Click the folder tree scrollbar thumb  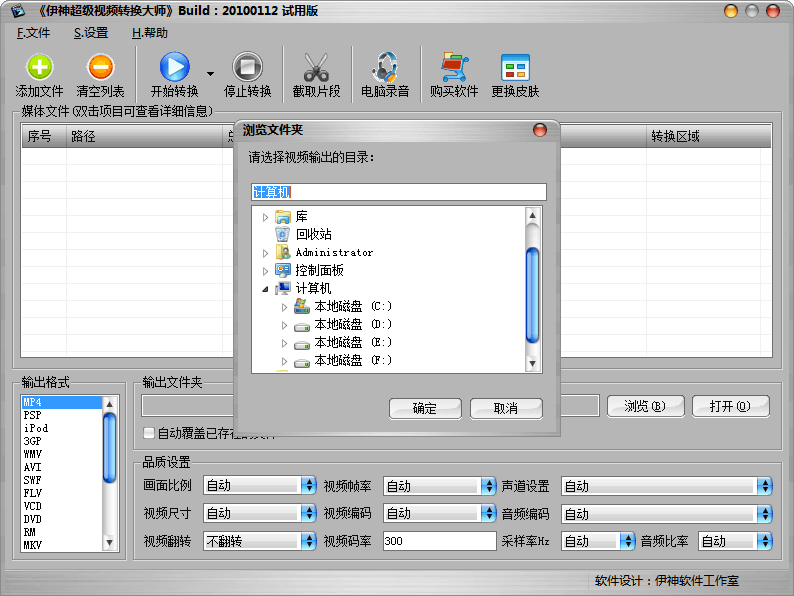pyautogui.click(x=532, y=295)
